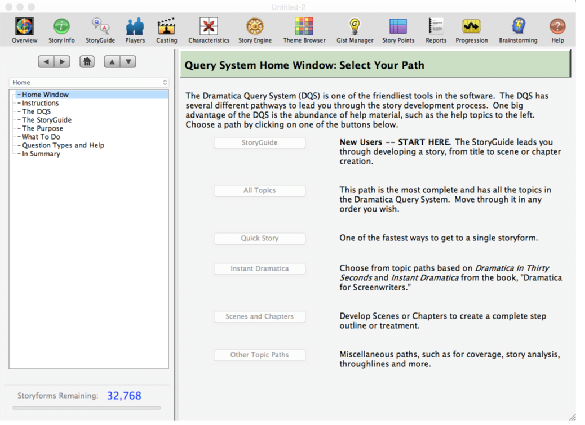Click the up arrow topic button
The image size is (585, 425).
112,62
